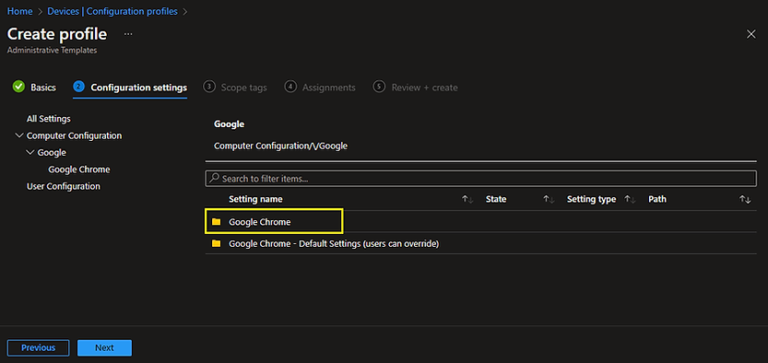Open Google Chrome - Default Settings folder row
This screenshot has width=768, height=363.
(x=480, y=243)
